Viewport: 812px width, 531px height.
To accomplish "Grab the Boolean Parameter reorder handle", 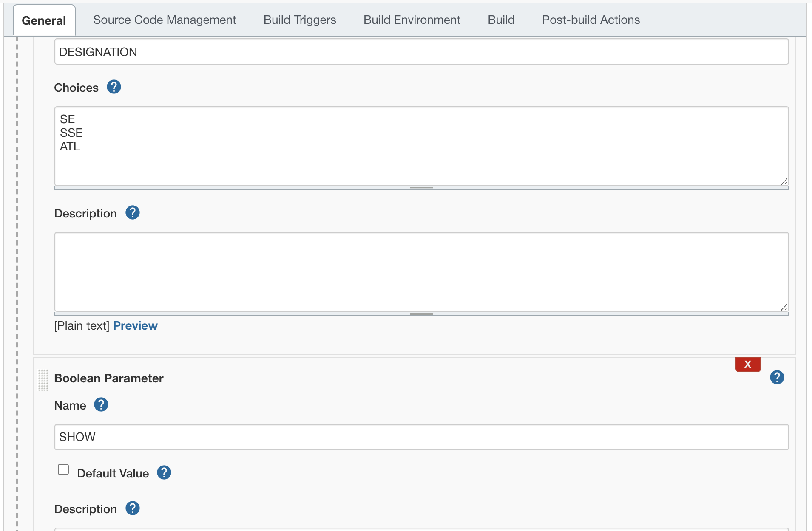I will [43, 380].
